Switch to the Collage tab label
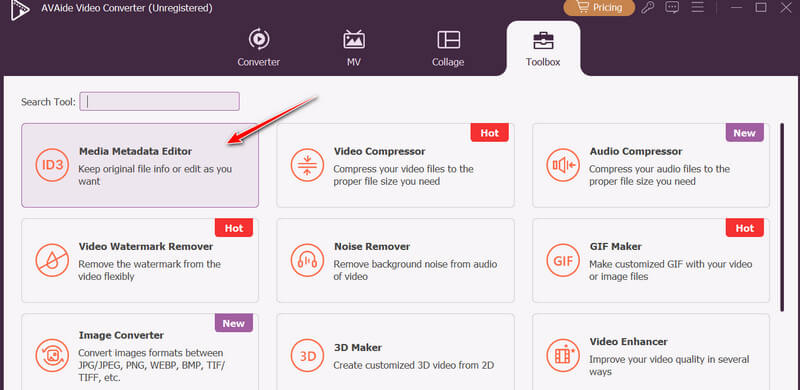The height and width of the screenshot is (390, 800). tap(448, 62)
